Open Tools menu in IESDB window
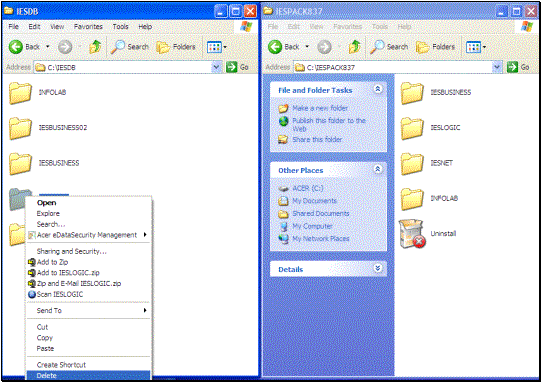The image size is (541, 382). [x=120, y=27]
